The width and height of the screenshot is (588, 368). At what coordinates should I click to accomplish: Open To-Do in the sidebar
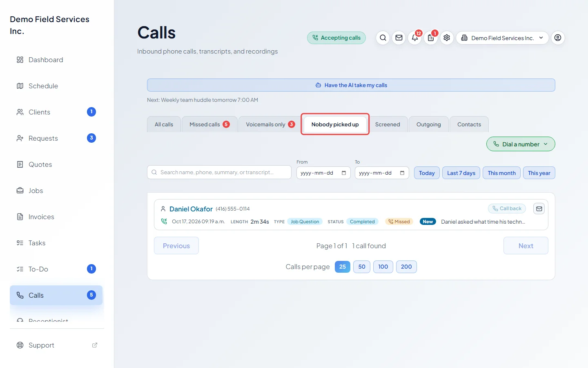coord(56,269)
